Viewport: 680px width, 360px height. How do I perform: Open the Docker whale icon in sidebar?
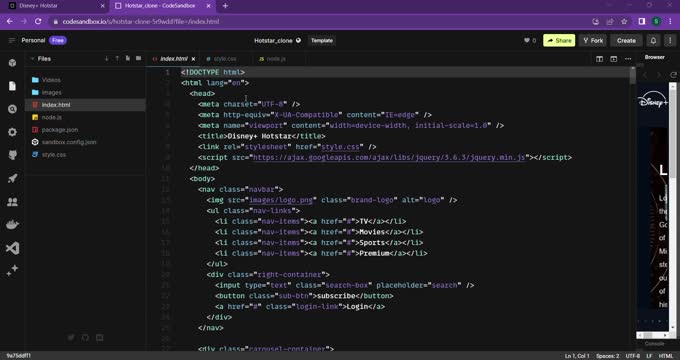[x=12, y=225]
